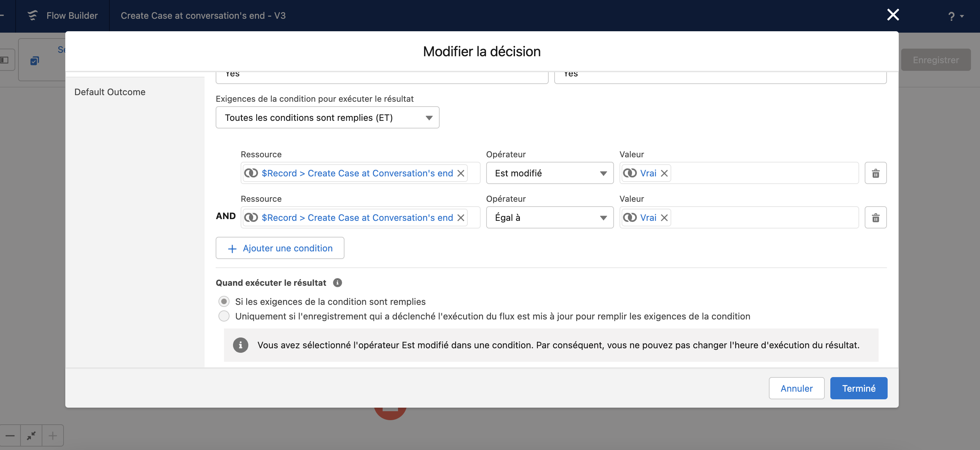
Task: Click the select elements checkbox icon
Action: point(35,60)
